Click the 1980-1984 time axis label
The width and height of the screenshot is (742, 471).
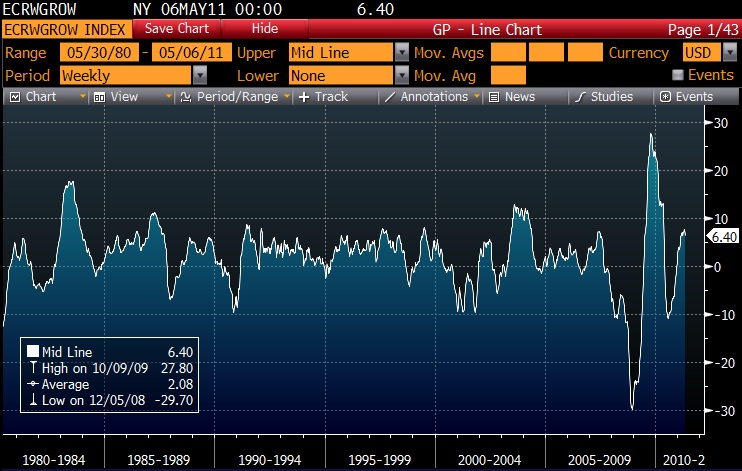[54, 460]
